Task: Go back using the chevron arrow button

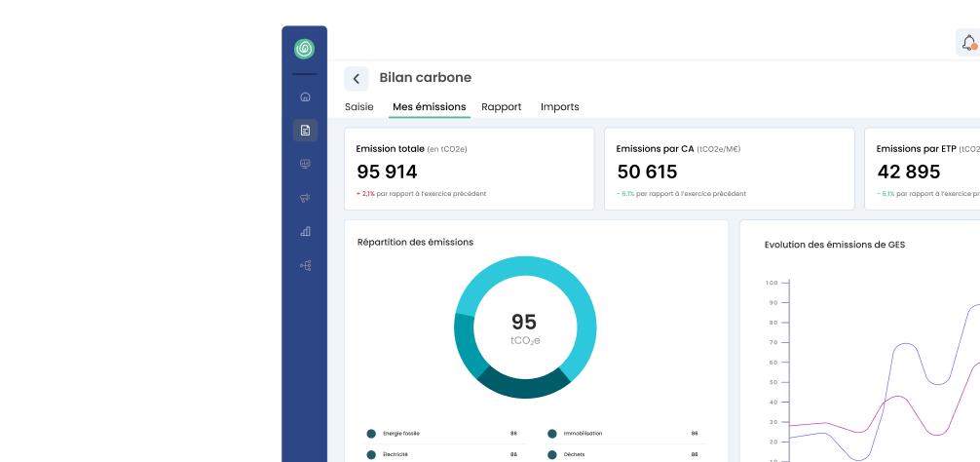Action: [357, 79]
